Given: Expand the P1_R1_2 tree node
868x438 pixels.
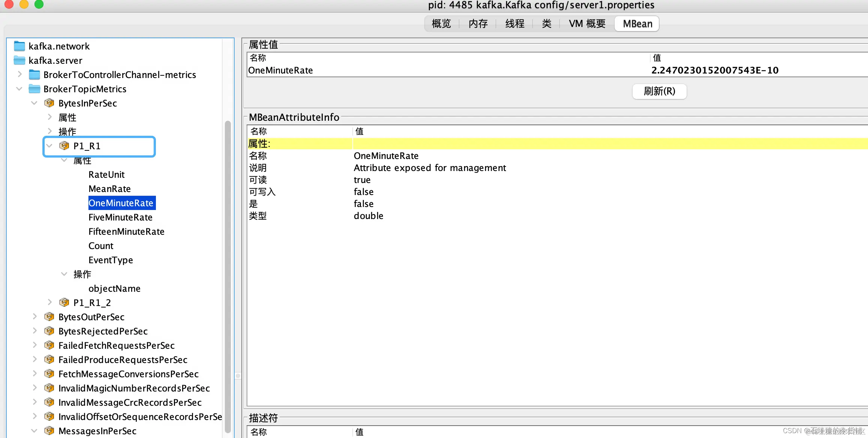Looking at the screenshot, I should pos(49,302).
